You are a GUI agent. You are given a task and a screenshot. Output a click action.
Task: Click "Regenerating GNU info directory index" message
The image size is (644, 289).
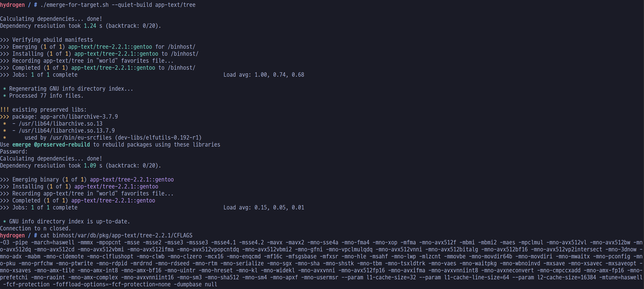71,89
